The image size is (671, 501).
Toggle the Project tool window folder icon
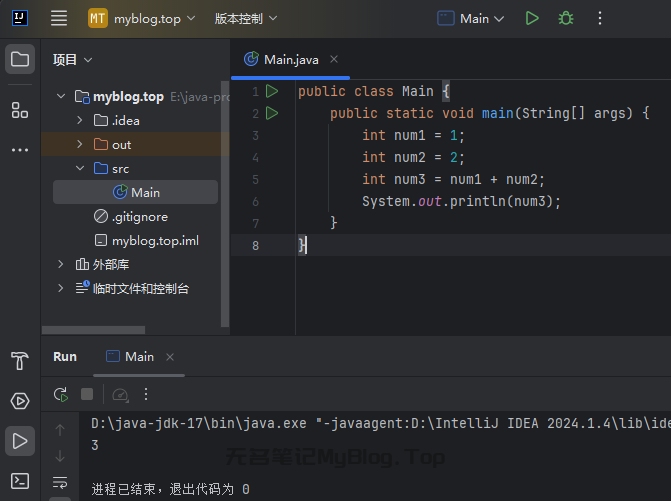20,59
